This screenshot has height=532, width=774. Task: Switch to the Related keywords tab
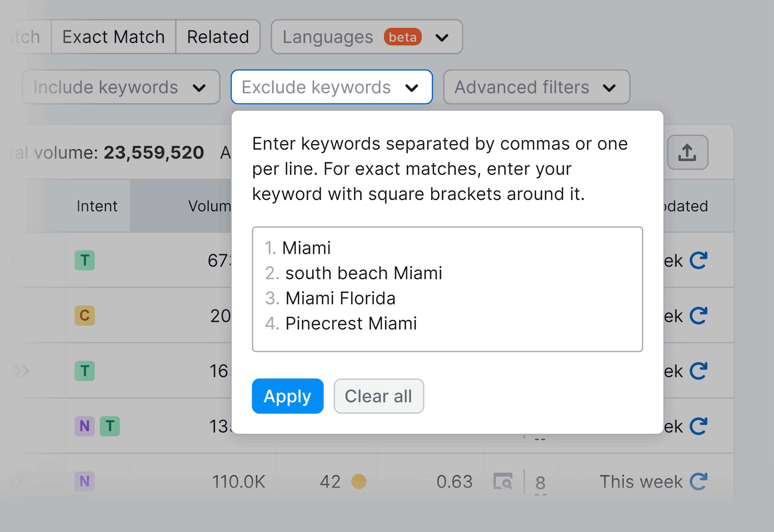(x=218, y=37)
